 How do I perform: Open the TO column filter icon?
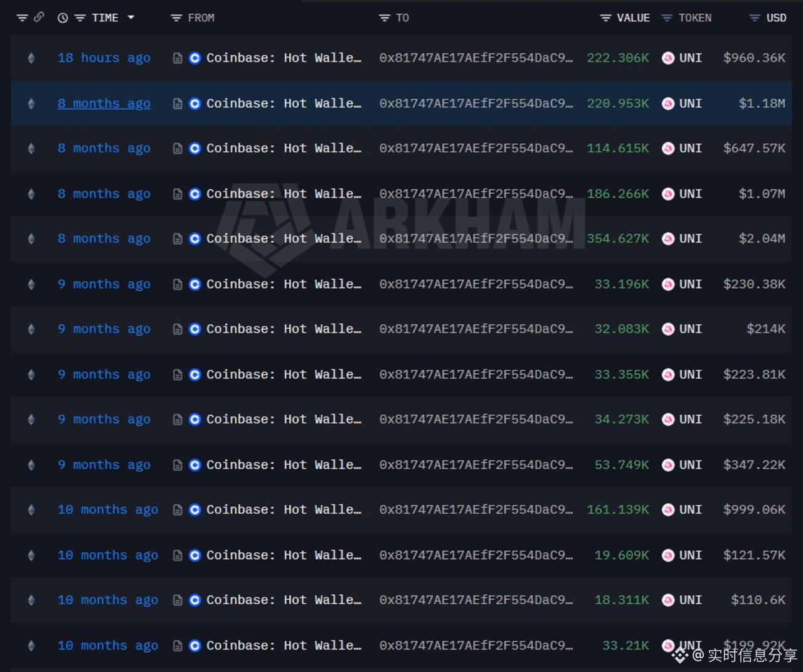(x=385, y=18)
